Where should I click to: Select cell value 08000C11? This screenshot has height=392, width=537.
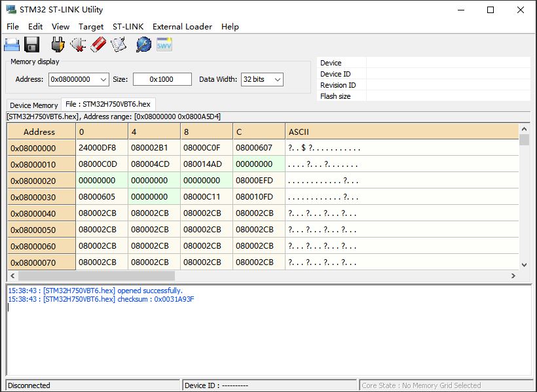[x=206, y=197]
